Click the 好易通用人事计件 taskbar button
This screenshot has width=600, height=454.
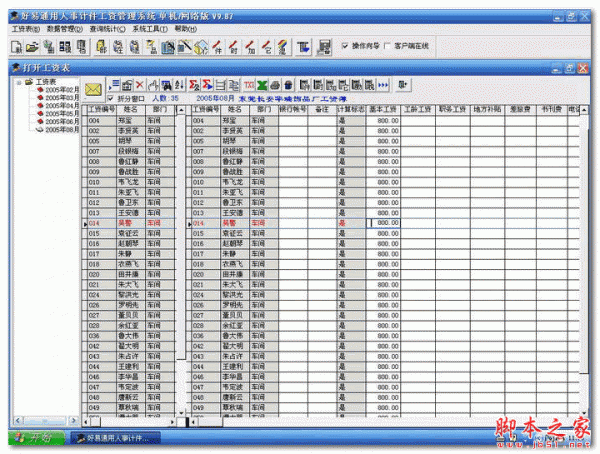pyautogui.click(x=116, y=438)
